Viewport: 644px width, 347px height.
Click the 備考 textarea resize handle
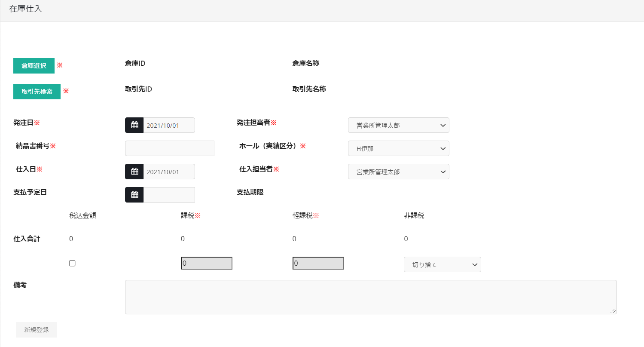[x=613, y=310]
